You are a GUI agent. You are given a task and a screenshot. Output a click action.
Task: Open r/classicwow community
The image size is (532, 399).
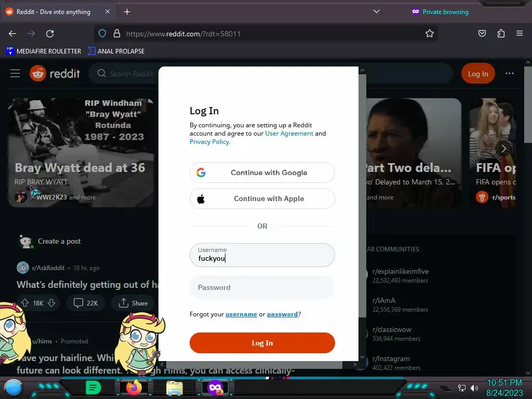[x=392, y=330]
